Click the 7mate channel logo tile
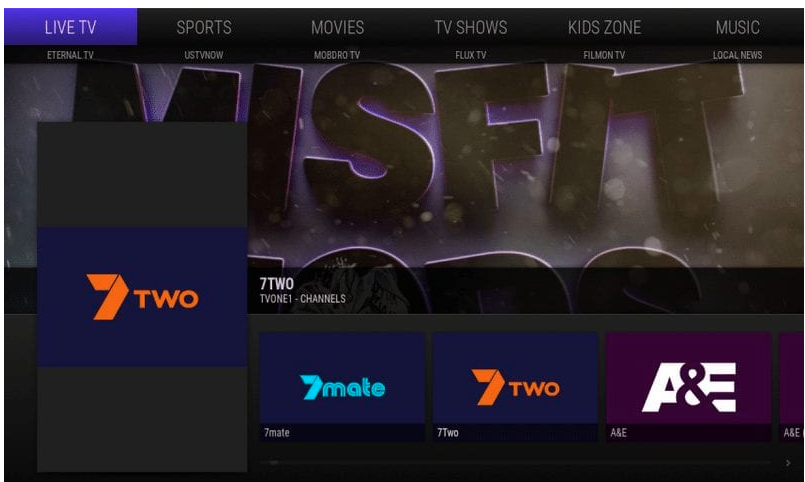This screenshot has height=482, width=805. tap(342, 387)
